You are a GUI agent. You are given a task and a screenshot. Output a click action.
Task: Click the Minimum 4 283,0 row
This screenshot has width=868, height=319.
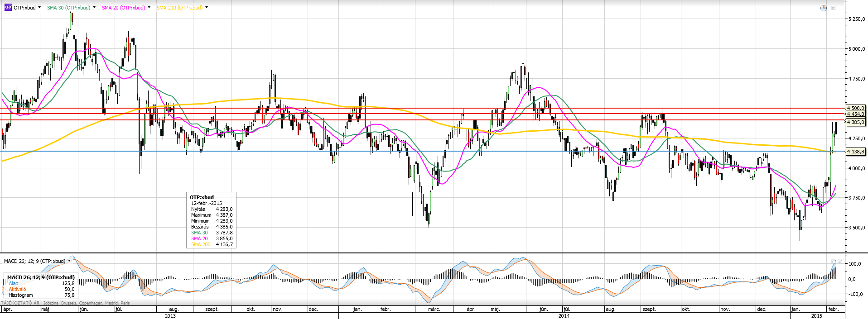[x=212, y=221]
